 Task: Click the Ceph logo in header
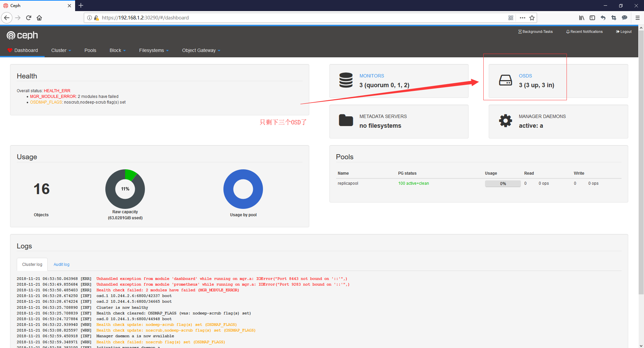[x=22, y=35]
